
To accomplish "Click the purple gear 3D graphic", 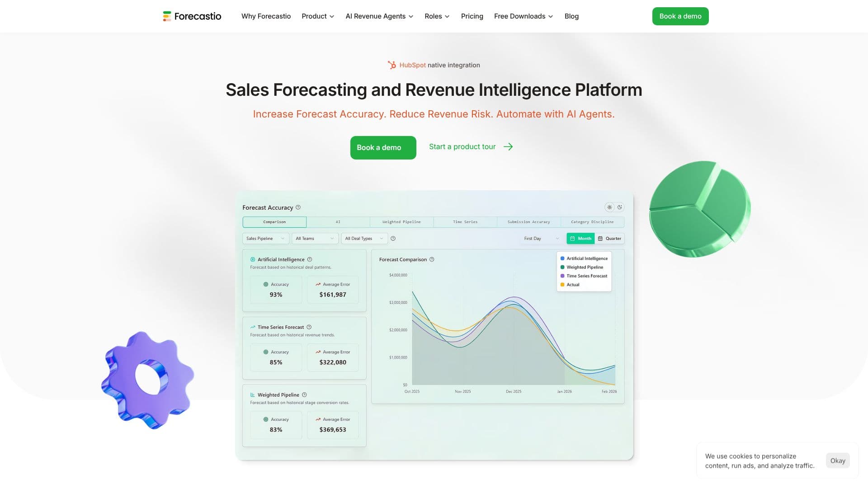I will [148, 380].
